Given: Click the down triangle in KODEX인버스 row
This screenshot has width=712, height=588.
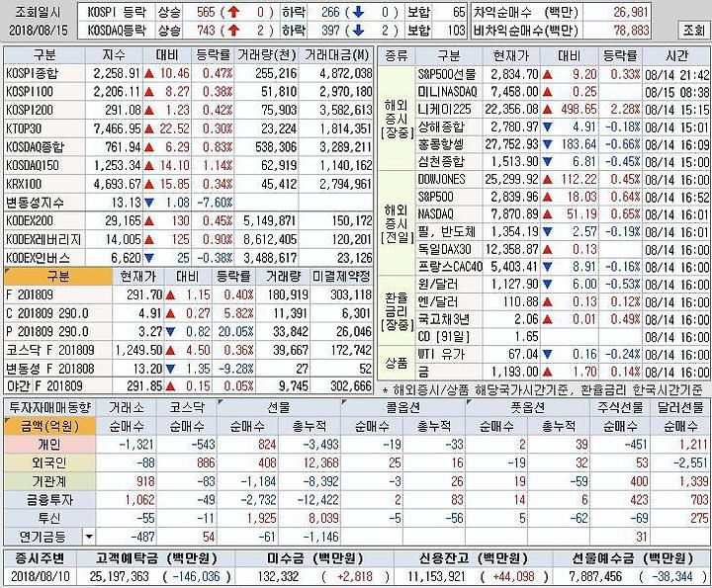Looking at the screenshot, I should click(x=149, y=258).
